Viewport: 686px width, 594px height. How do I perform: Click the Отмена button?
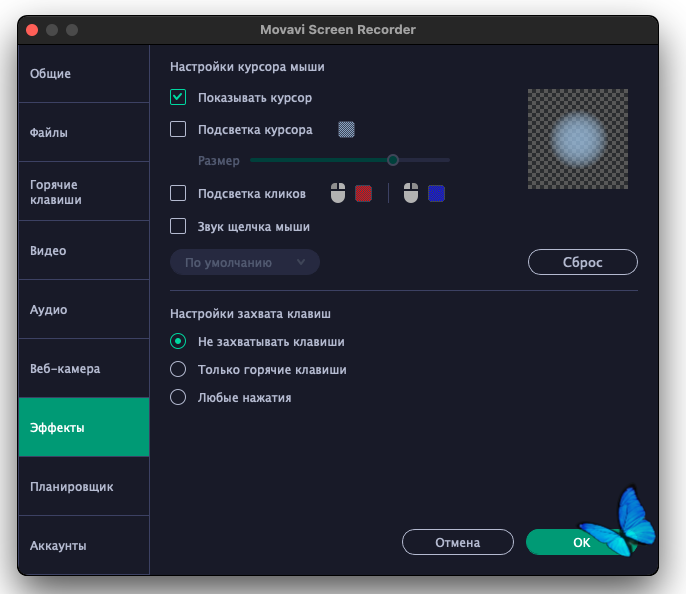tap(457, 542)
